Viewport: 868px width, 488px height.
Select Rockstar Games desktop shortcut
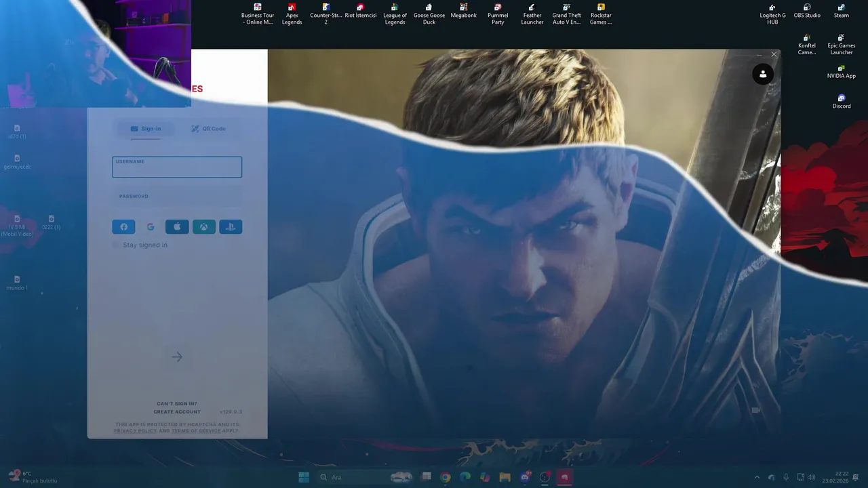tap(601, 14)
